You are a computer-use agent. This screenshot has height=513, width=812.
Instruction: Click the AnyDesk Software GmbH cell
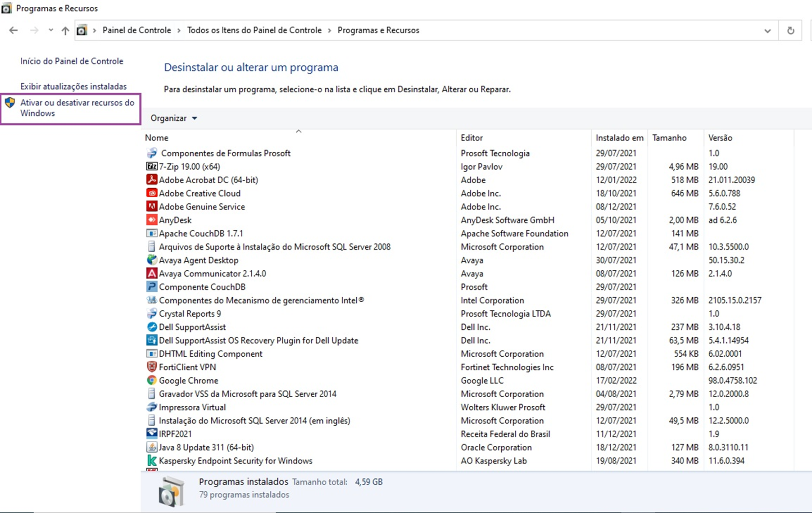click(508, 220)
